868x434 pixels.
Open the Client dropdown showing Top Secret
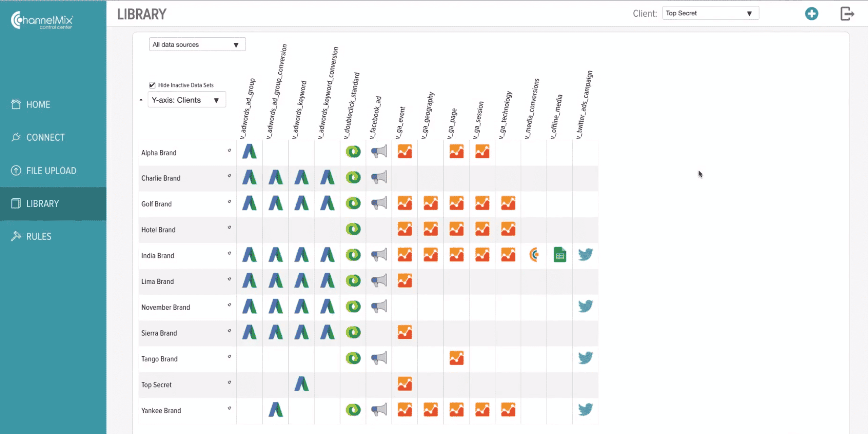[x=711, y=13]
